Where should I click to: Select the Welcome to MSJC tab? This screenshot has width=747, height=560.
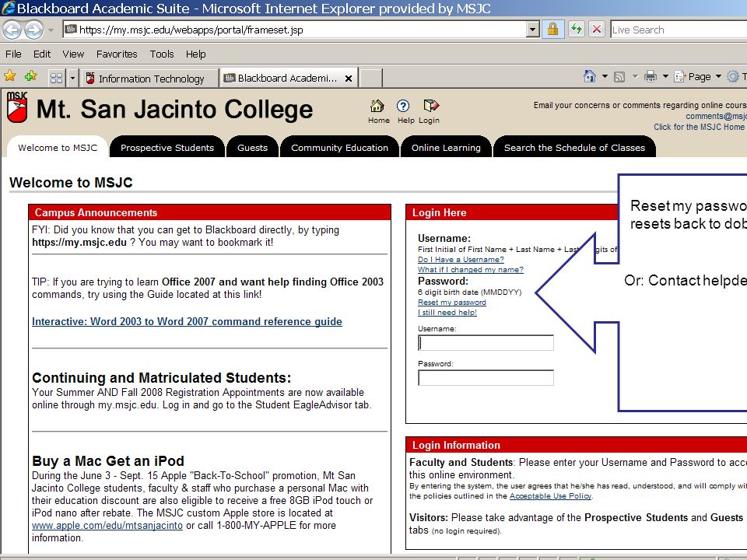point(58,148)
